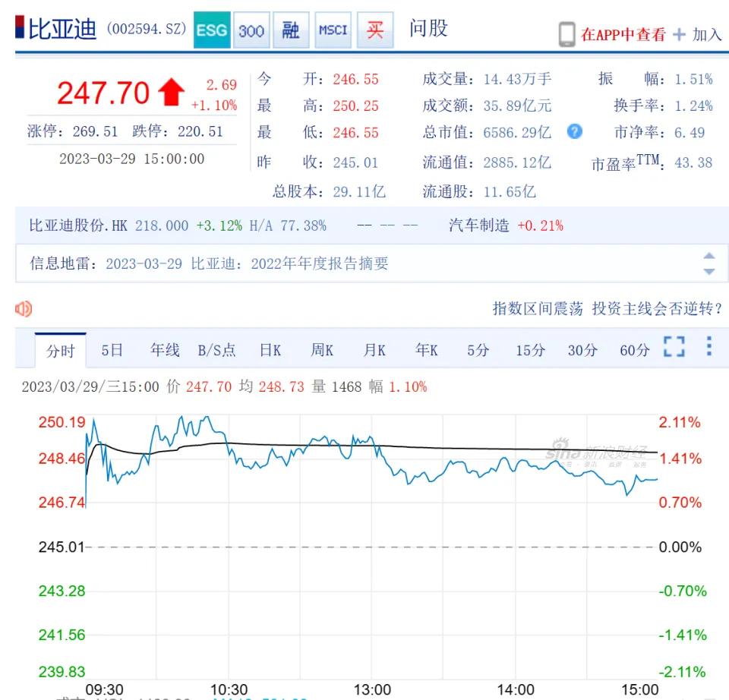The image size is (729, 700).
Task: Expand chart to fullscreen view
Action: coord(674,347)
